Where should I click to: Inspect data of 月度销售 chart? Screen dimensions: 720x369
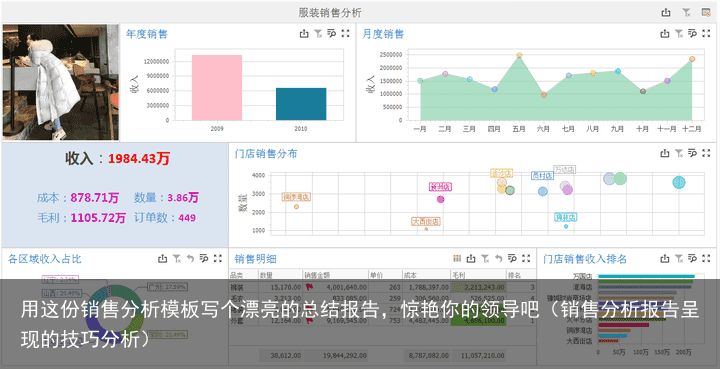pos(692,34)
